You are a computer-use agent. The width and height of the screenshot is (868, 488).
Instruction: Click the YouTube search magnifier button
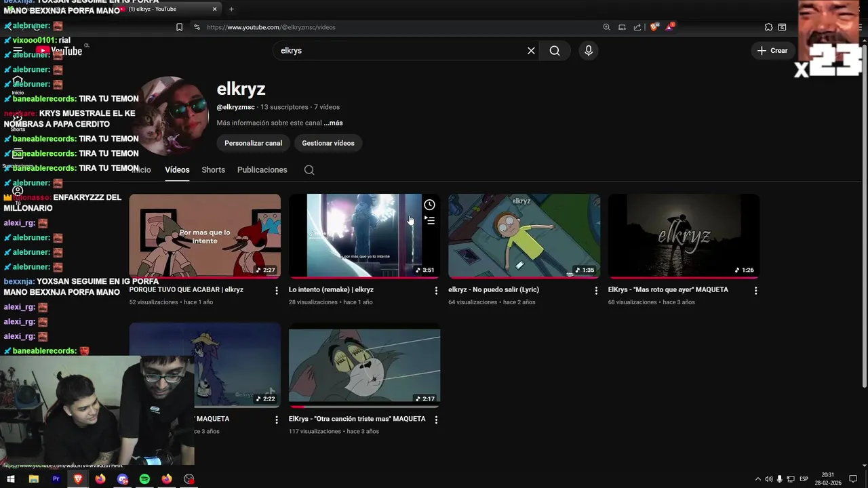coord(555,51)
